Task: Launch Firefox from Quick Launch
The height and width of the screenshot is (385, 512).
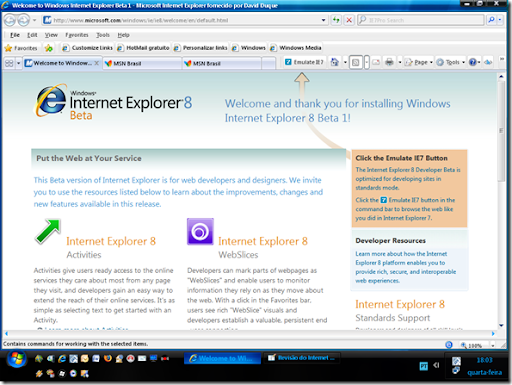Action: [107, 358]
